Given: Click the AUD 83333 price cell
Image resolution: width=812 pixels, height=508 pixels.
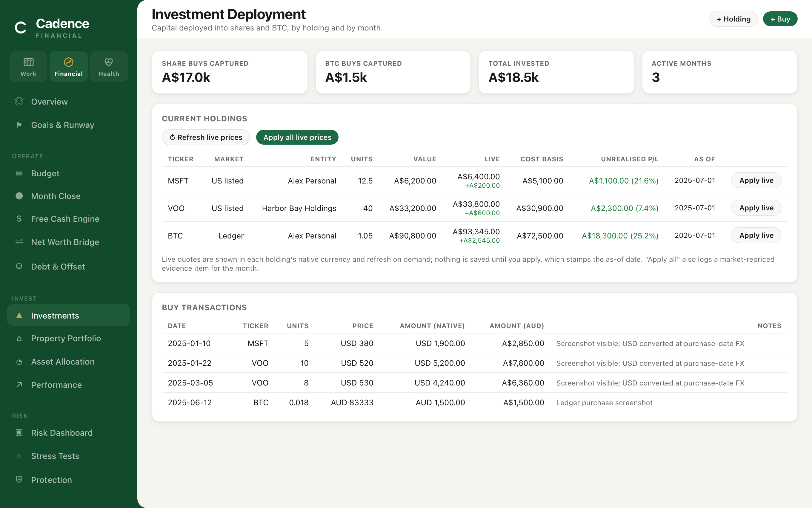Looking at the screenshot, I should [x=352, y=403].
